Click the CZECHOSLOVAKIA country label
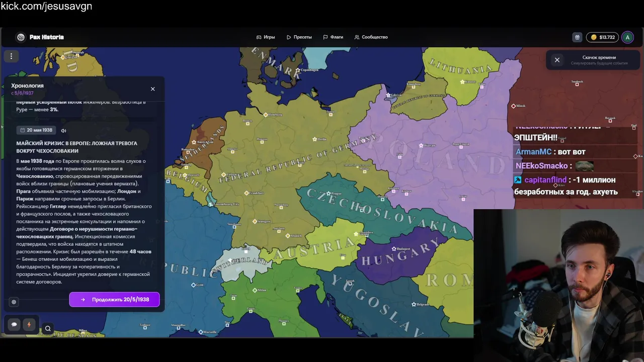Viewport: 644px width, 362px height. click(381, 210)
